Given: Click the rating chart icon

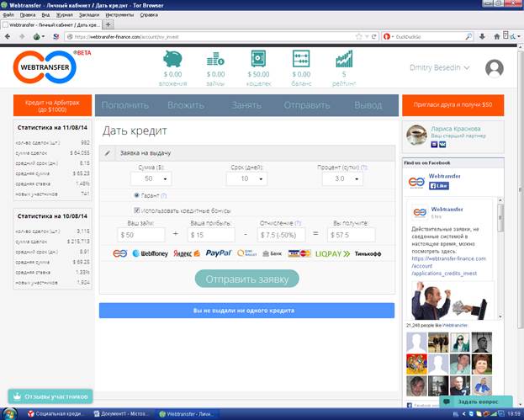Looking at the screenshot, I should [344, 59].
